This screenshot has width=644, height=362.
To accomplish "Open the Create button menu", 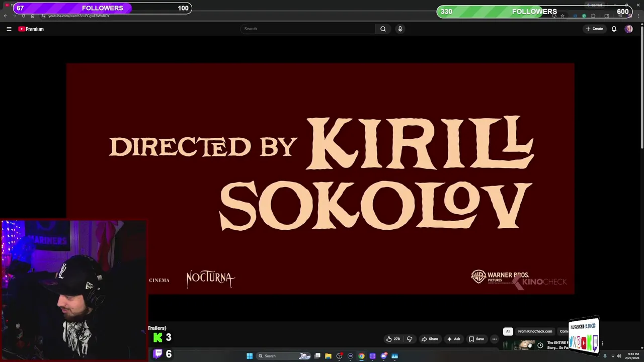I will pos(594,29).
